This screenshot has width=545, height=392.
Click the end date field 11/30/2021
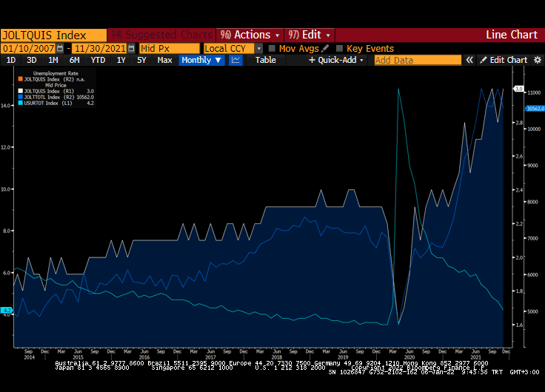pyautogui.click(x=100, y=48)
